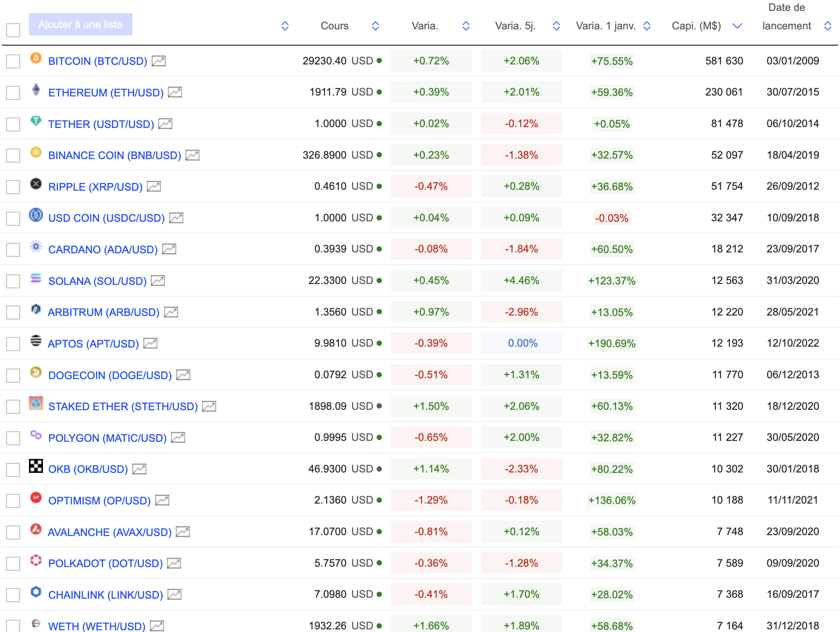
Task: Click the Varia. 1 janv. column header
Action: [x=606, y=26]
